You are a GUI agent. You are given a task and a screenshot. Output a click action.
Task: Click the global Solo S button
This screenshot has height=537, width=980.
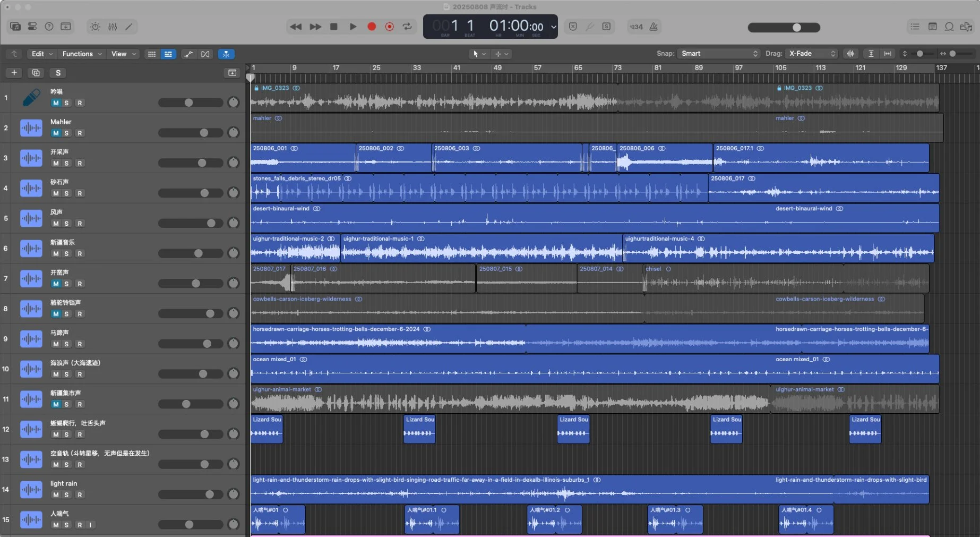tap(58, 73)
